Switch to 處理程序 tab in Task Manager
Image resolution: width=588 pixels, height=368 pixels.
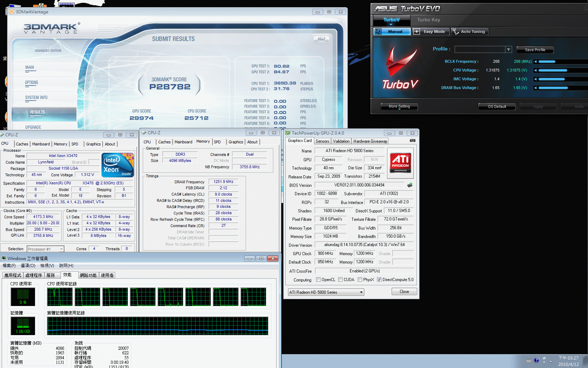(34, 275)
